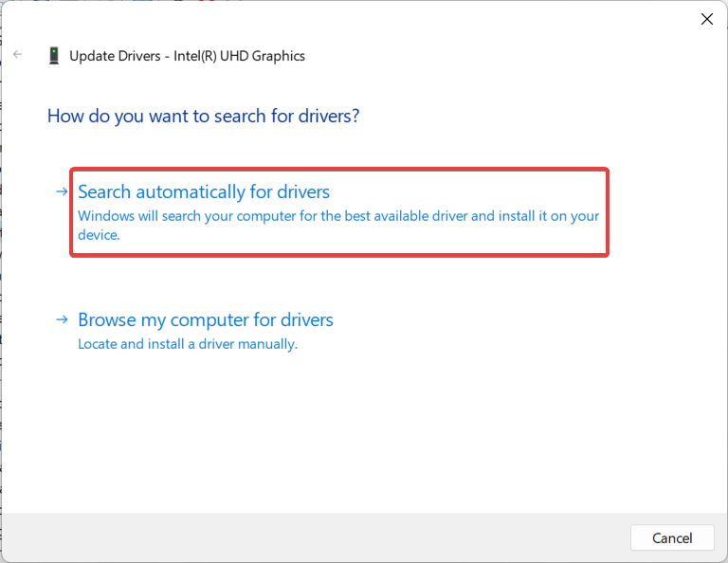This screenshot has width=728, height=563.
Task: Select Search automatically for drivers
Action: click(x=204, y=192)
